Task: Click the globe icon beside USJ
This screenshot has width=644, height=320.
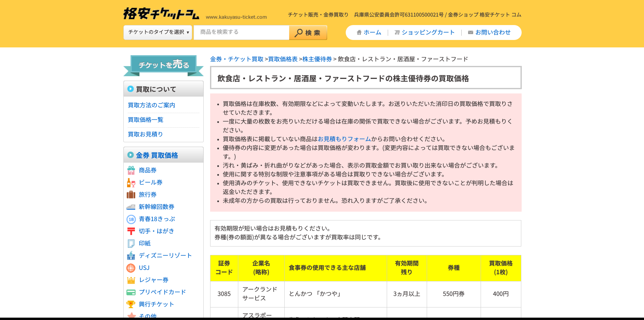Action: tap(131, 268)
